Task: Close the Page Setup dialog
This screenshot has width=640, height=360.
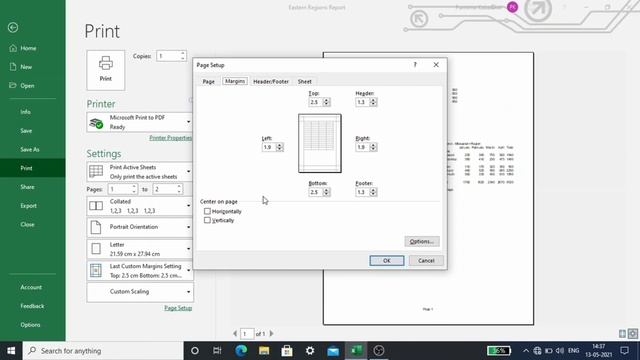Action: click(x=436, y=65)
